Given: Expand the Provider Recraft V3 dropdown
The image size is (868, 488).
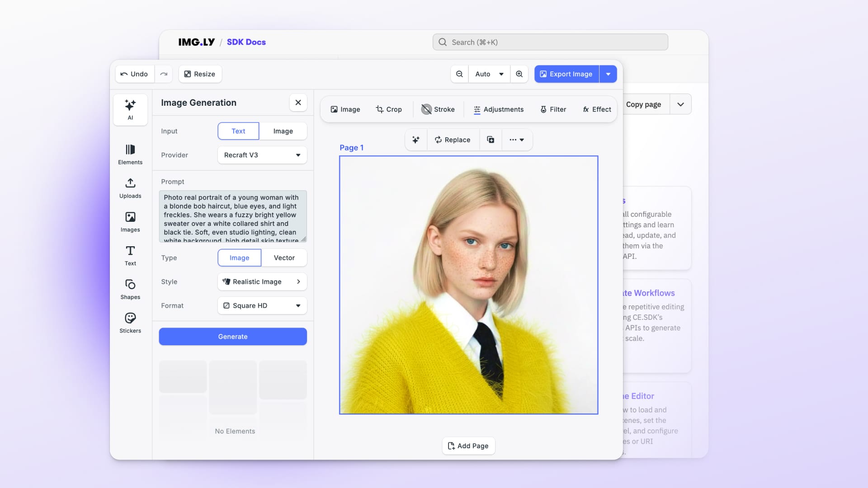Looking at the screenshot, I should (262, 155).
